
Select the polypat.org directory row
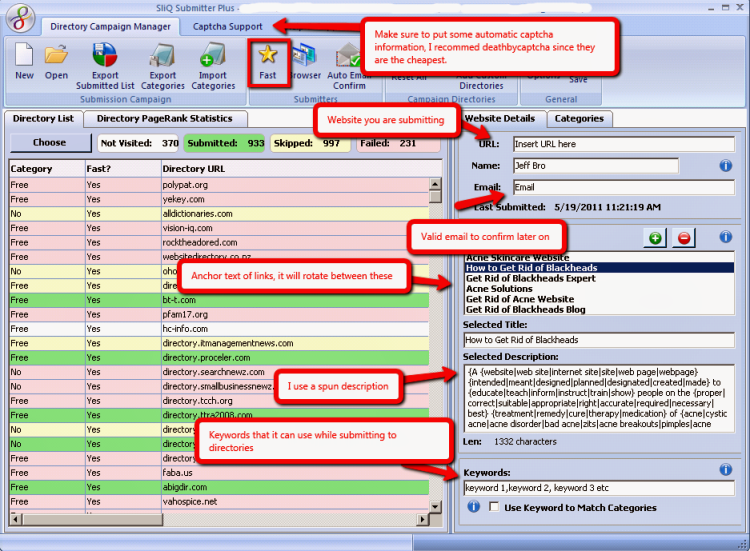coord(219,185)
